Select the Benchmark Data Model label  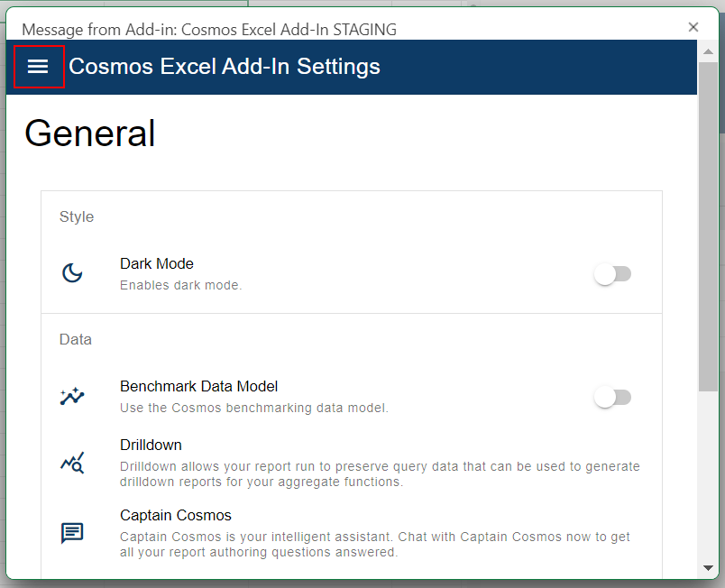point(198,387)
